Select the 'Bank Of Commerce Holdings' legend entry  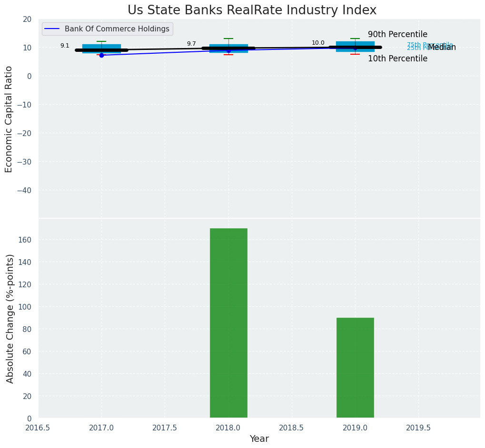[x=117, y=29]
